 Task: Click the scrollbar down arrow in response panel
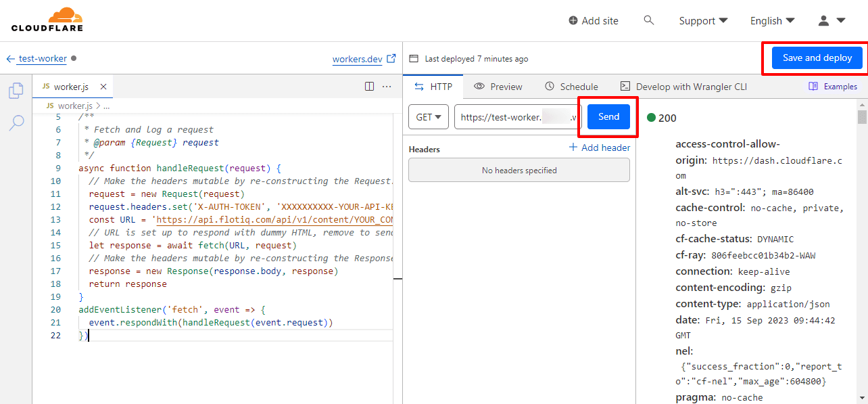pos(862,398)
